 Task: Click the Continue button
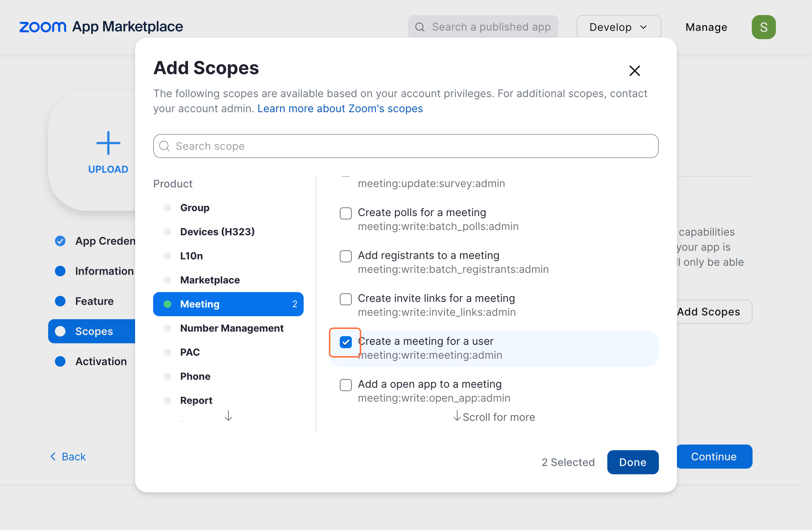click(x=714, y=457)
